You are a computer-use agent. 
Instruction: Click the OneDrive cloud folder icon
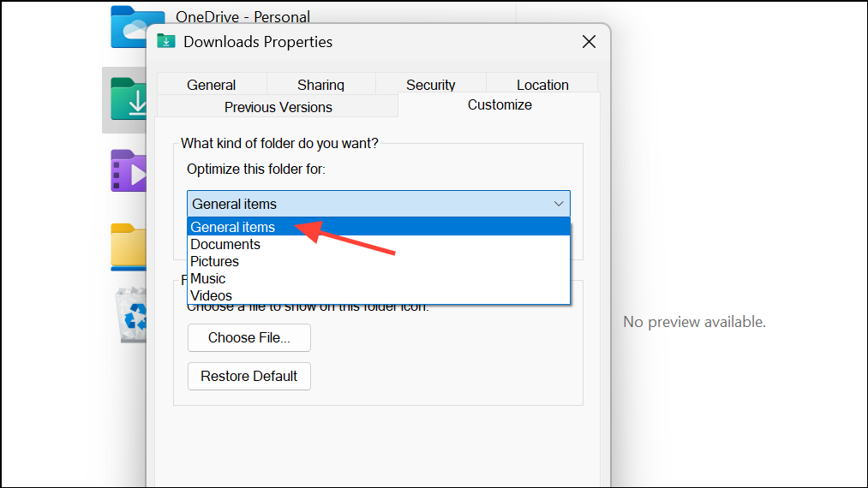[x=135, y=26]
